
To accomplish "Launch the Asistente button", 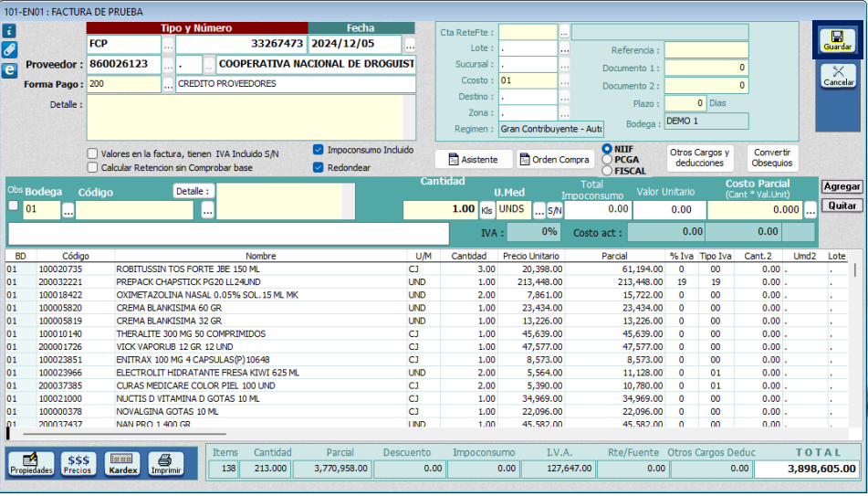I will (474, 160).
